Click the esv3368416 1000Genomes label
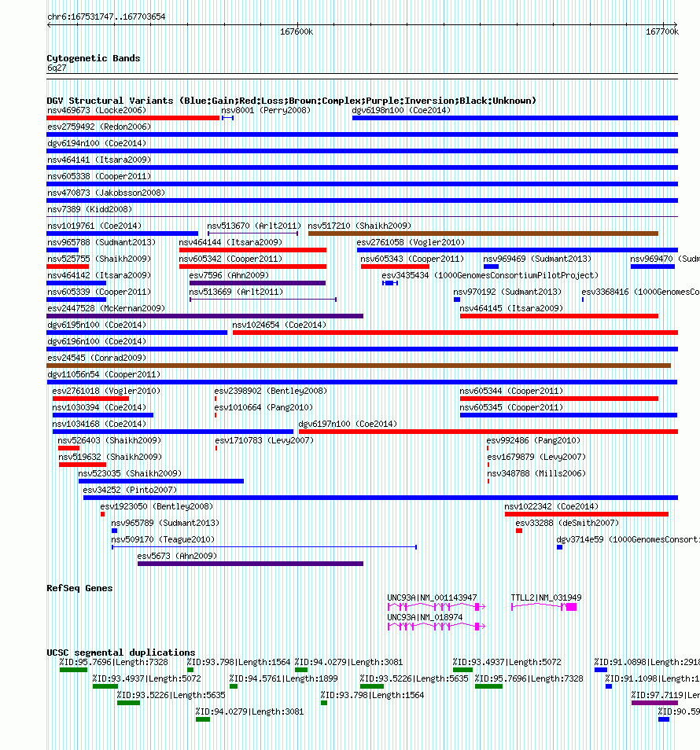This screenshot has width=700, height=750. 641,292
